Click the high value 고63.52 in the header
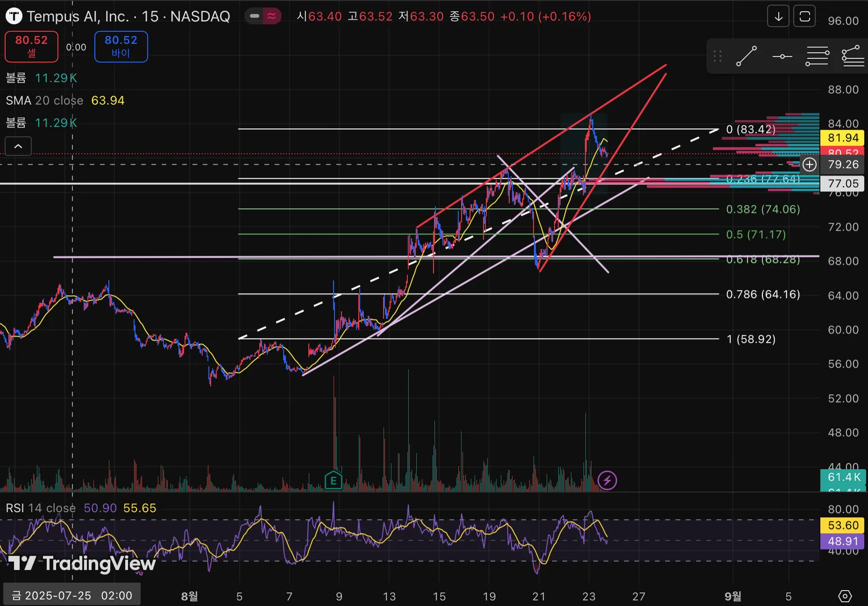The image size is (868, 606). coord(370,16)
